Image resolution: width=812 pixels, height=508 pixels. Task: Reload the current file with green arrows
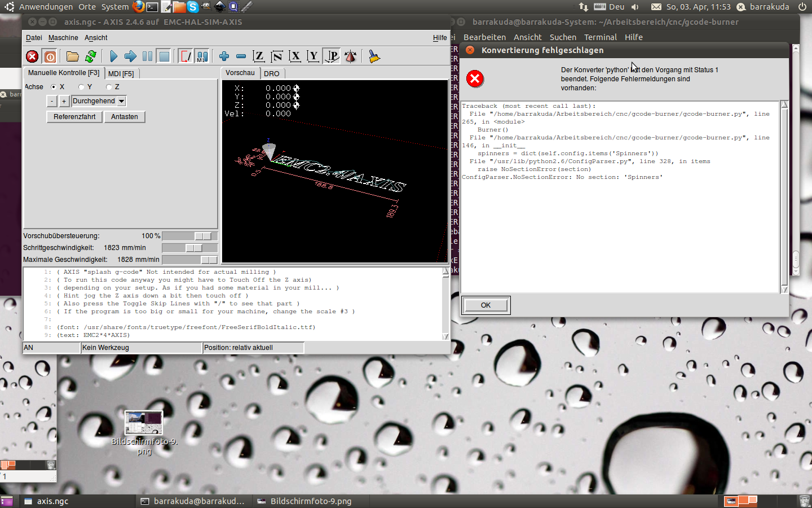click(x=90, y=56)
